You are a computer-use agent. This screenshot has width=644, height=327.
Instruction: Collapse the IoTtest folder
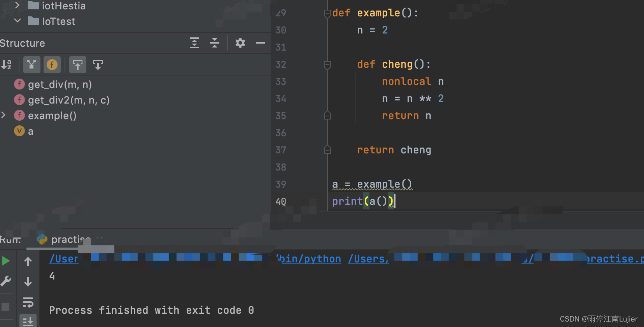(17, 21)
